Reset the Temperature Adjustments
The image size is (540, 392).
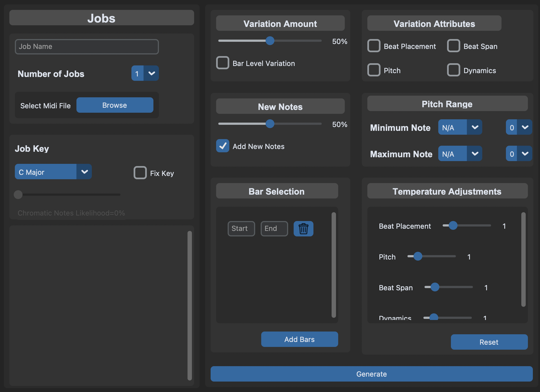489,342
